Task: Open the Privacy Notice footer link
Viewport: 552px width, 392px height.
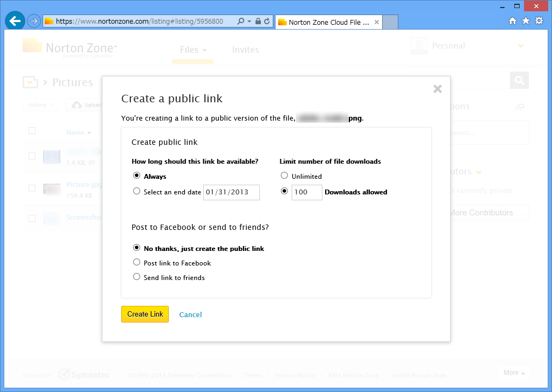Action: (x=295, y=375)
